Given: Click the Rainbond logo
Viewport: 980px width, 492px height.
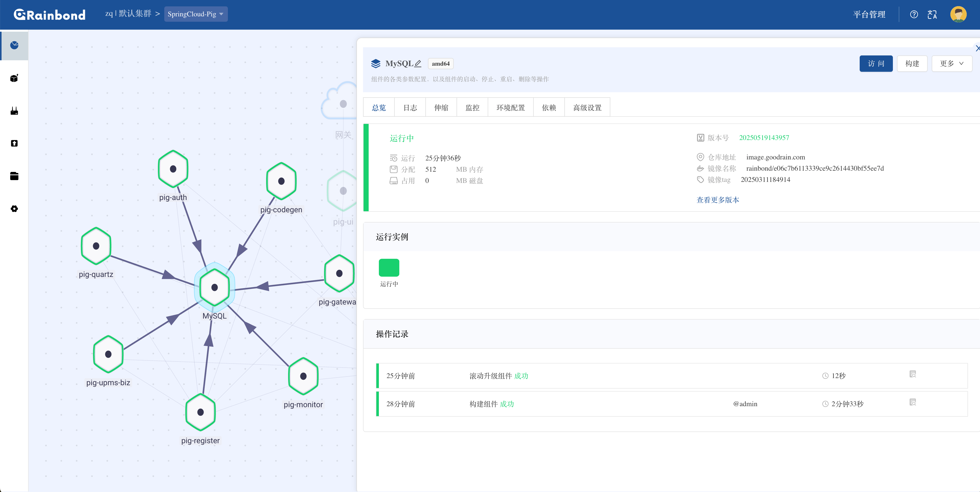Looking at the screenshot, I should click(x=49, y=14).
